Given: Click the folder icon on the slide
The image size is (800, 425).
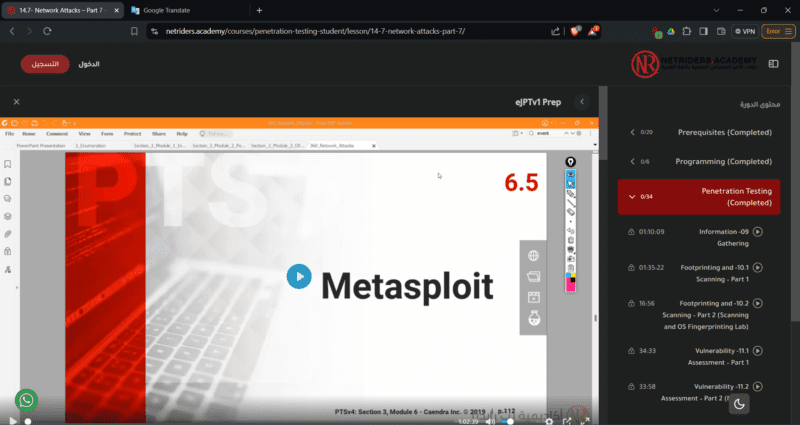Looking at the screenshot, I should click(533, 277).
